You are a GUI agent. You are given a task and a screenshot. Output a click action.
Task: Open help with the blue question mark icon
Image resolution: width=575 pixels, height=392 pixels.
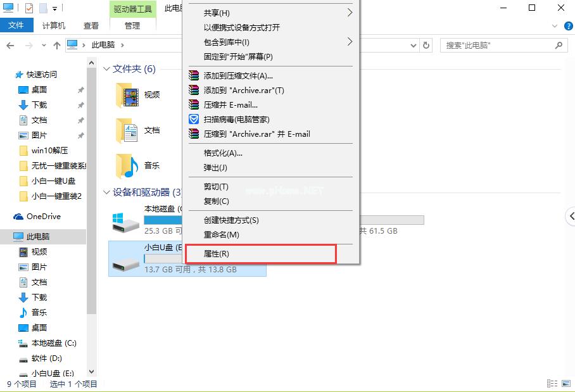[567, 26]
